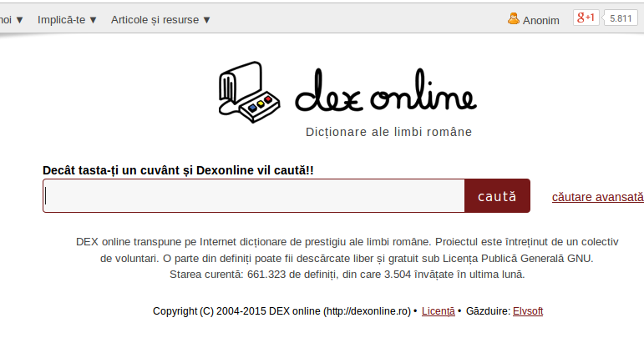The image size is (644, 338).
Task: Click the red key on logo keyboard
Action: point(268,99)
